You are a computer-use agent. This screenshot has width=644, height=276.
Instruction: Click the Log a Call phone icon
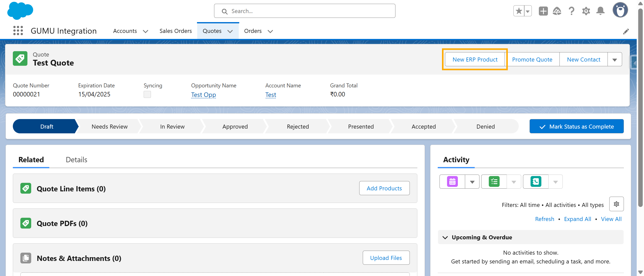[x=536, y=182]
